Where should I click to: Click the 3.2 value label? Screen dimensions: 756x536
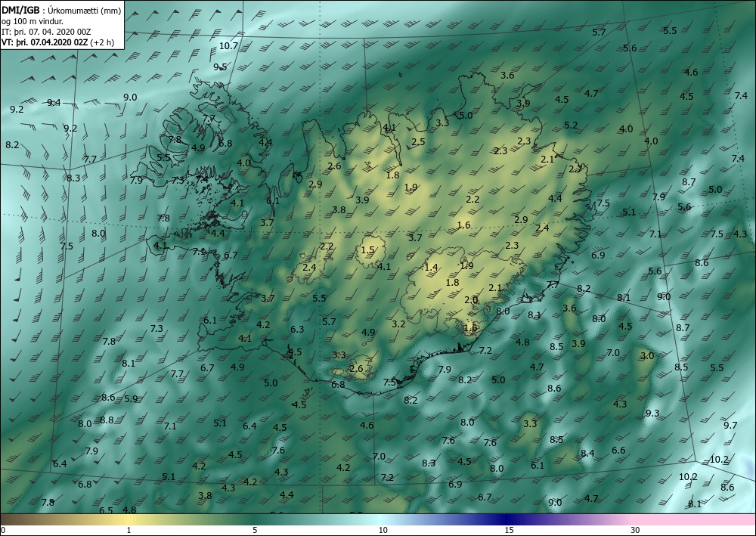click(398, 324)
